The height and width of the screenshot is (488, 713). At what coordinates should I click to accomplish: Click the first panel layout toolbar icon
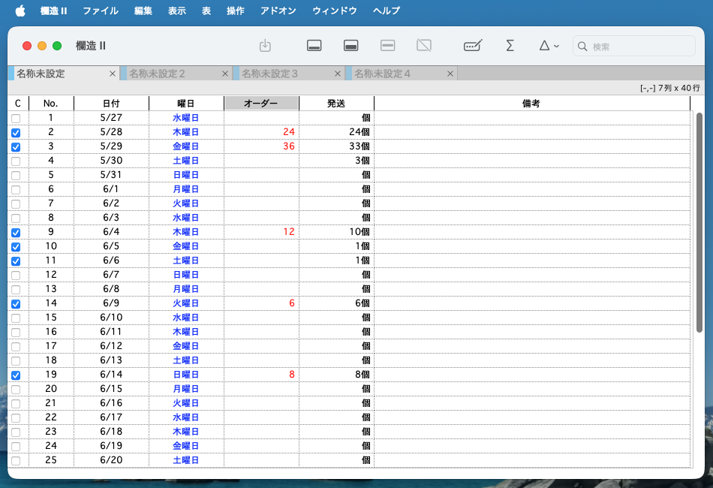pos(314,46)
